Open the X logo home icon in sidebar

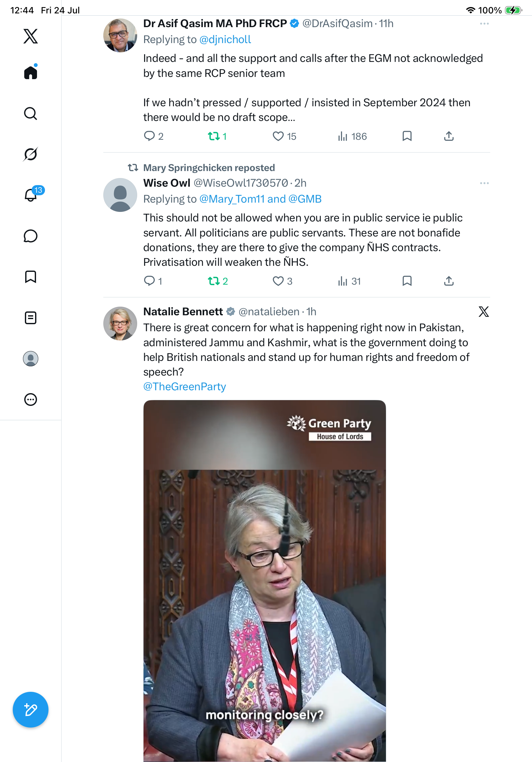click(x=31, y=36)
